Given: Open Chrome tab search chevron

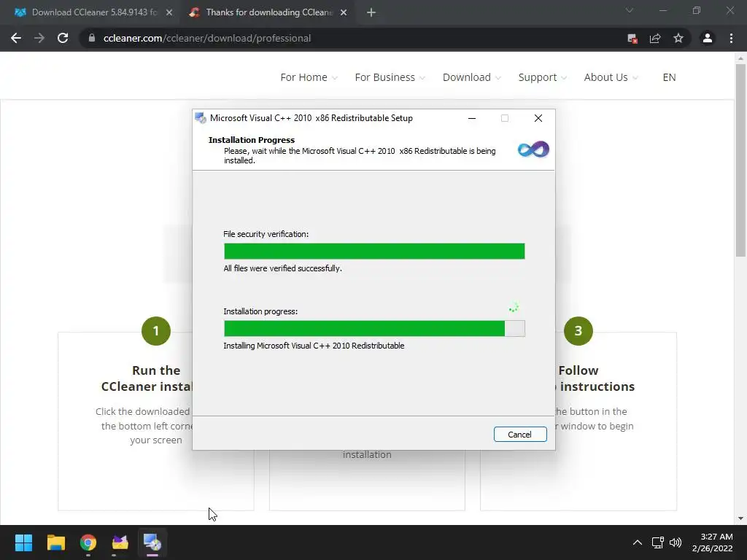Looking at the screenshot, I should 630,10.
